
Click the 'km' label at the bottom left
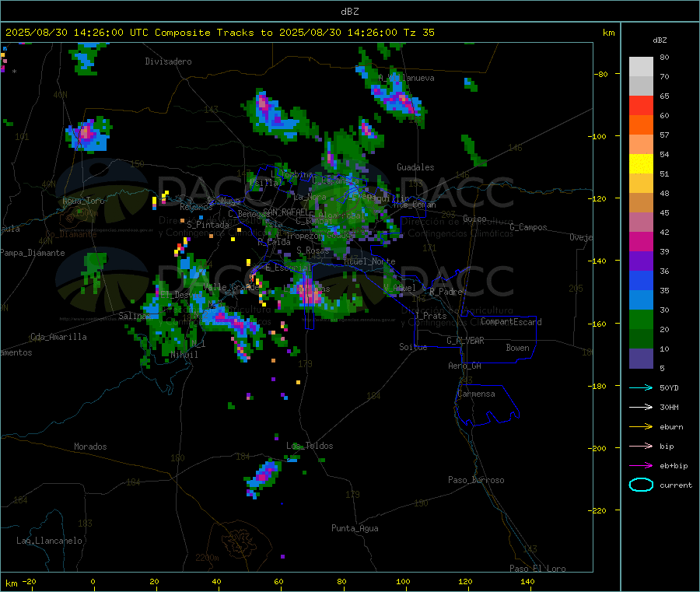click(x=11, y=583)
